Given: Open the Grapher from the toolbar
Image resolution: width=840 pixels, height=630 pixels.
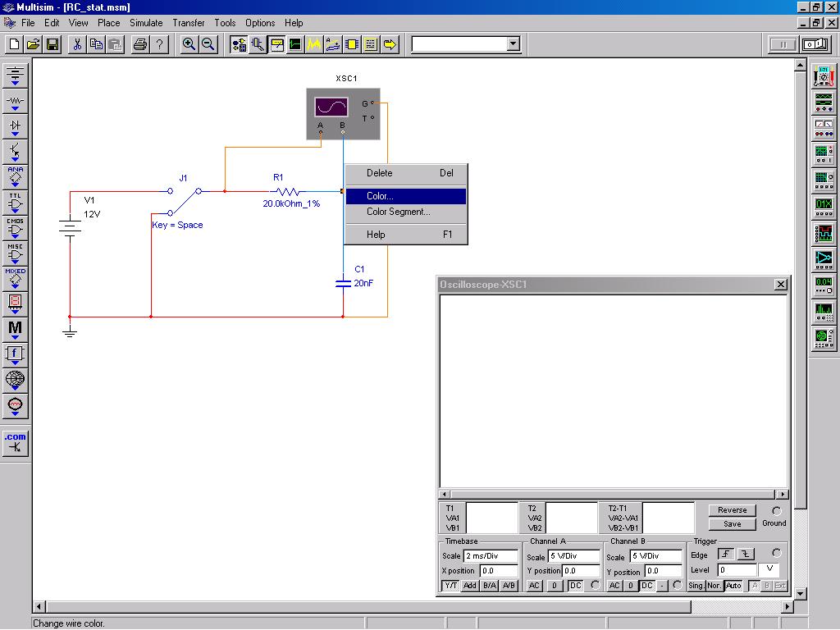Looking at the screenshot, I should pyautogui.click(x=295, y=44).
